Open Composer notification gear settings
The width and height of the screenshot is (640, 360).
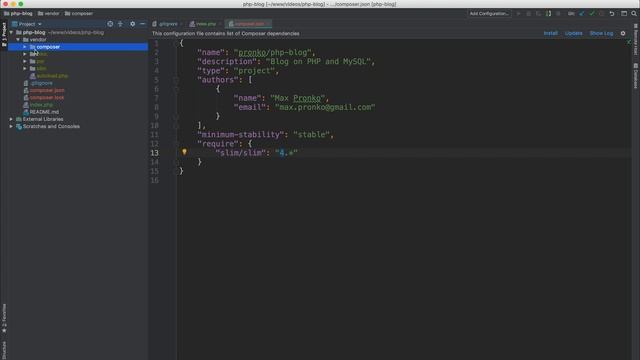click(623, 33)
